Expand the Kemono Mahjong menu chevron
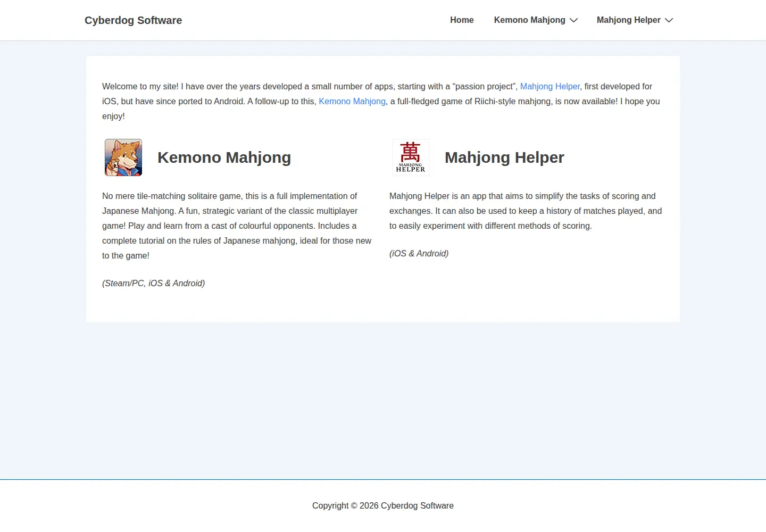 (573, 20)
